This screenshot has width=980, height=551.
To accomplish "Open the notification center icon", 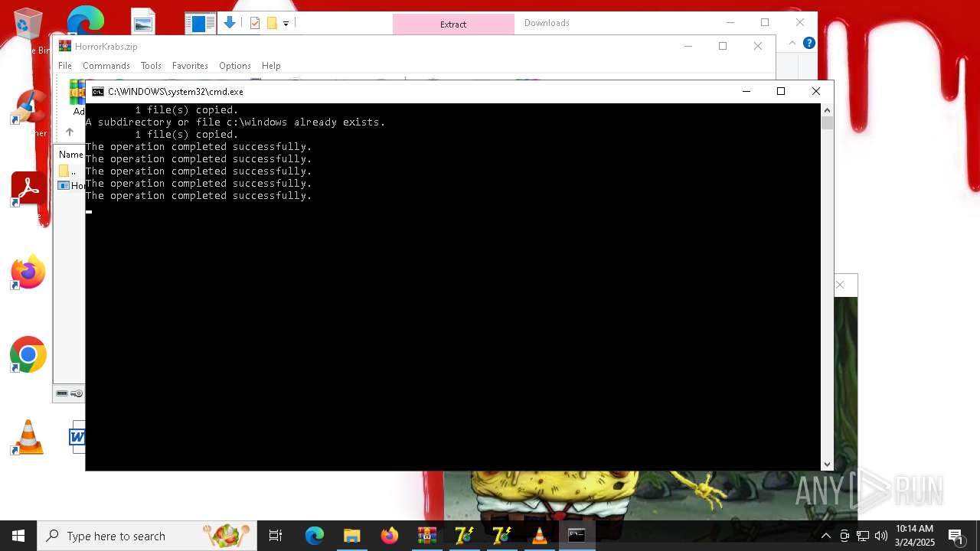I will (x=955, y=536).
